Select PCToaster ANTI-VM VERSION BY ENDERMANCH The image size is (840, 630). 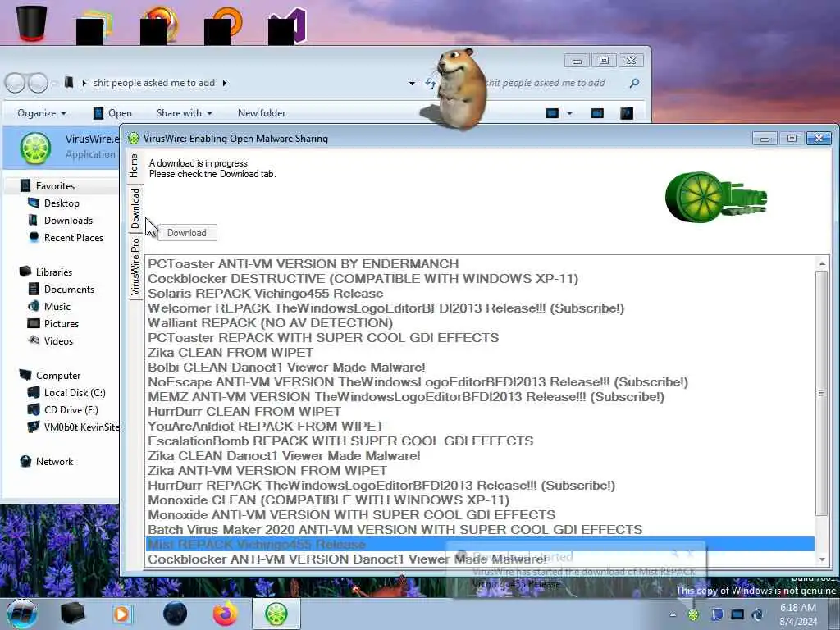(481, 263)
